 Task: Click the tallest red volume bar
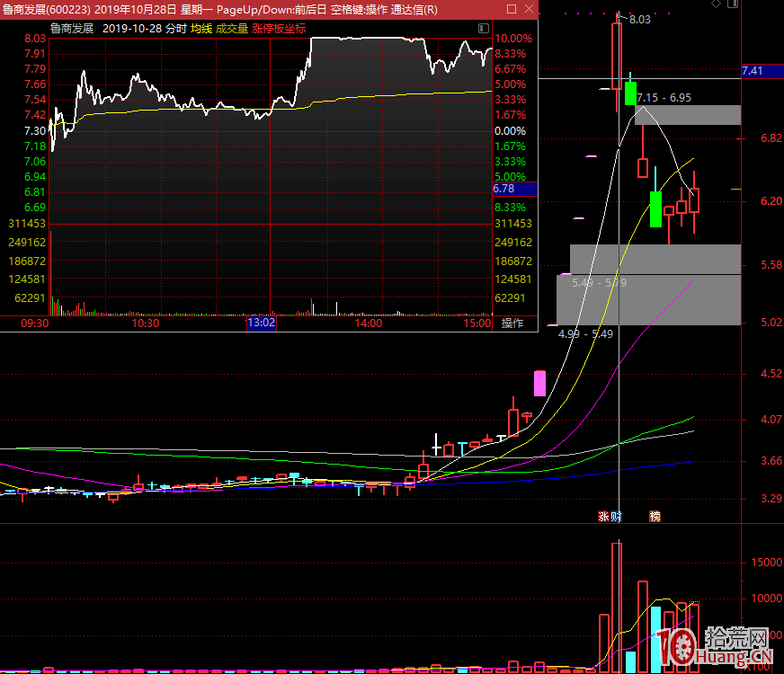click(x=617, y=607)
